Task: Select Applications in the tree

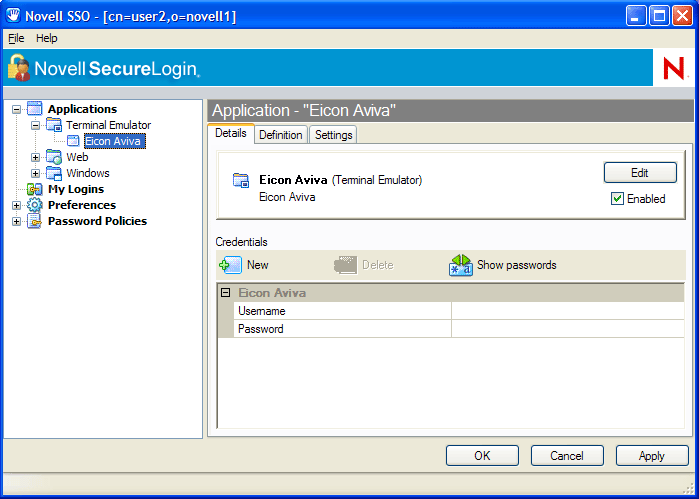Action: [x=82, y=109]
